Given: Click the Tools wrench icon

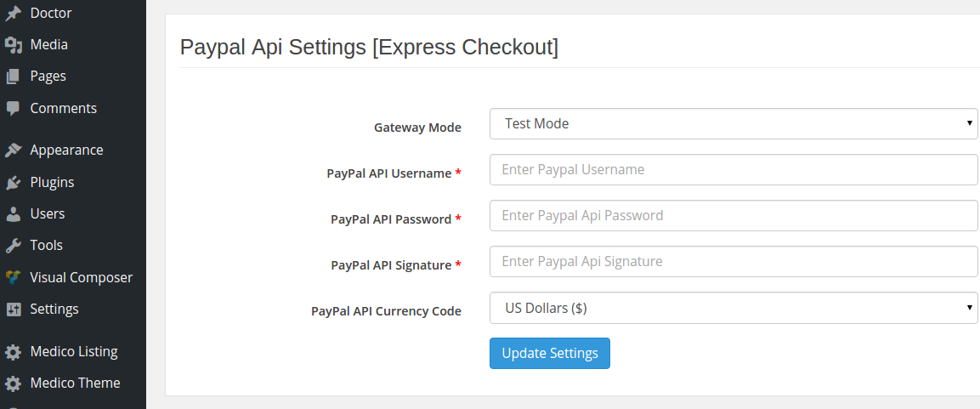Looking at the screenshot, I should click(x=13, y=246).
